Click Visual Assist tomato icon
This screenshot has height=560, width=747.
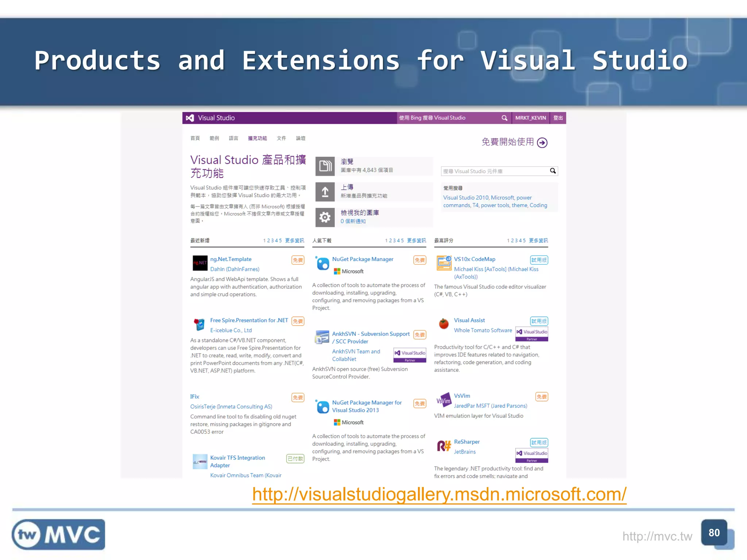[444, 323]
